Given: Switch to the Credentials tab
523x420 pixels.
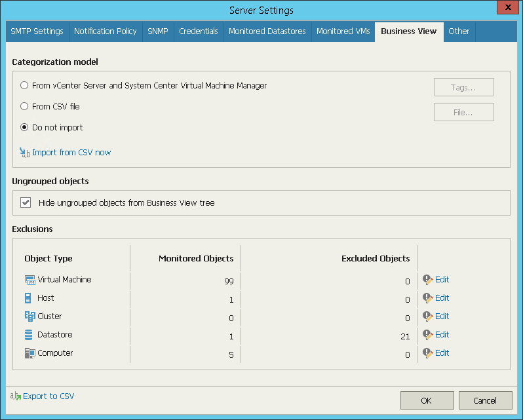Looking at the screenshot, I should tap(199, 31).
